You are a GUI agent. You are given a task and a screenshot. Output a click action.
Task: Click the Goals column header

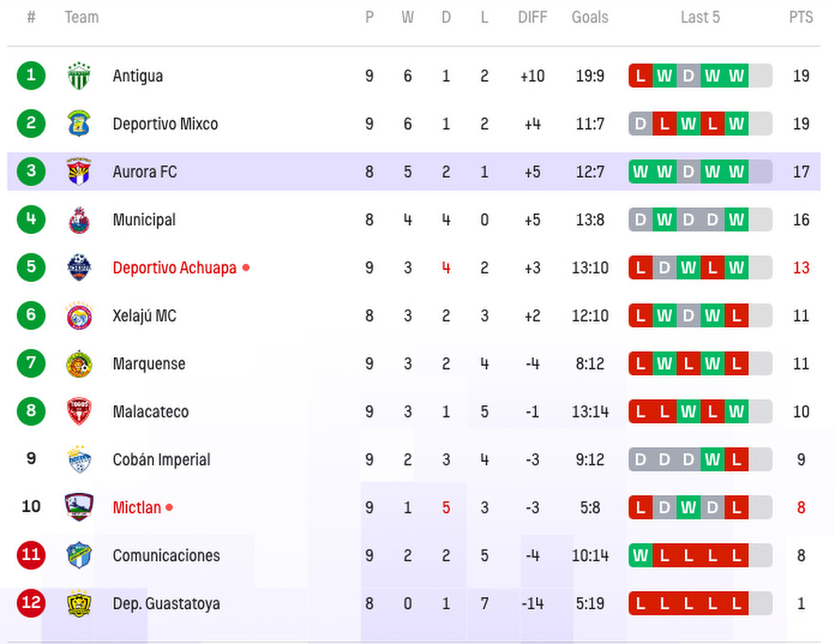(590, 17)
